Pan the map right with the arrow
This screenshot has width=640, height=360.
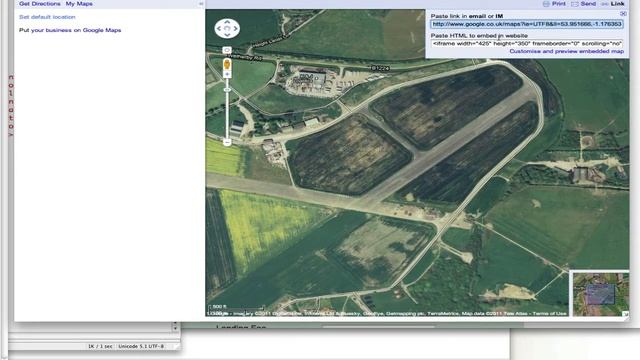point(236,29)
